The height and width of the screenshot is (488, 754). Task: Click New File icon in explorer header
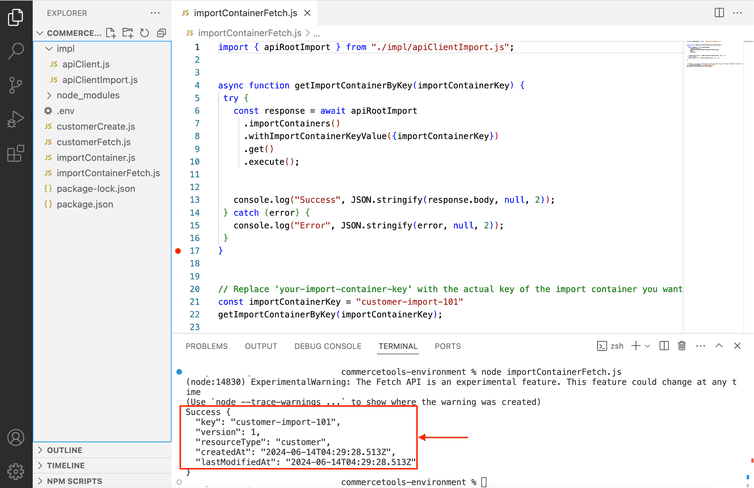[x=111, y=33]
